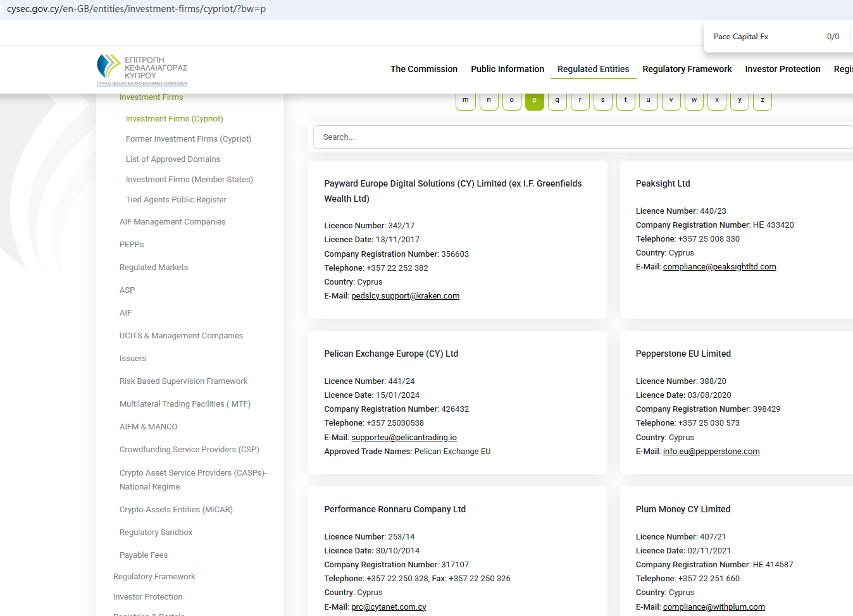Open the Regulated Entities menu
The width and height of the screenshot is (853, 616).
593,69
